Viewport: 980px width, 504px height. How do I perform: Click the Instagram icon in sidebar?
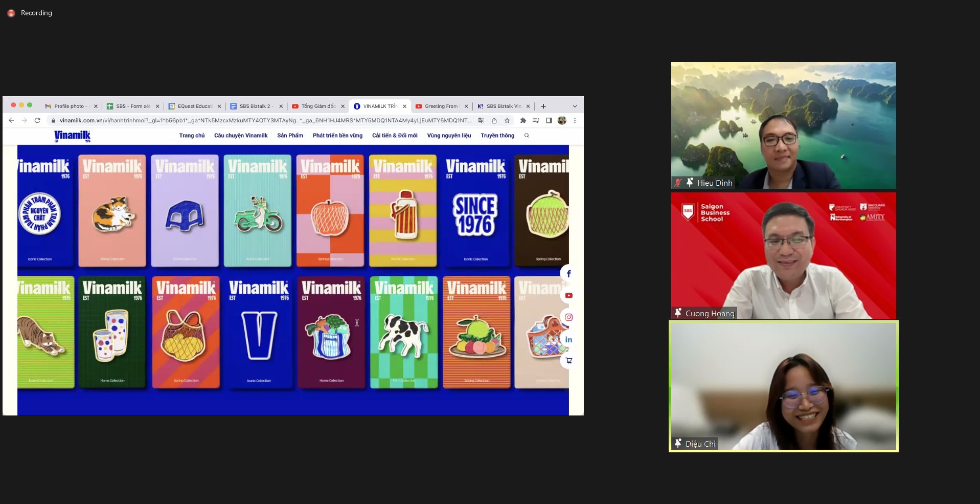point(568,317)
